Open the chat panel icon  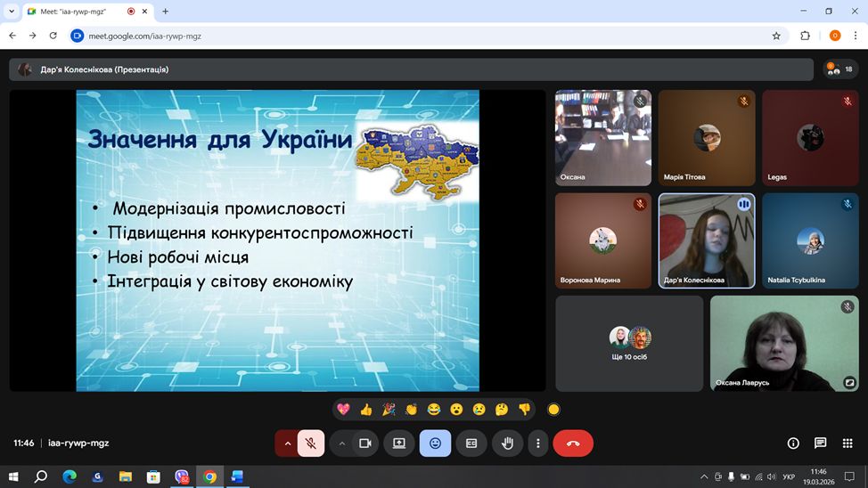click(820, 443)
